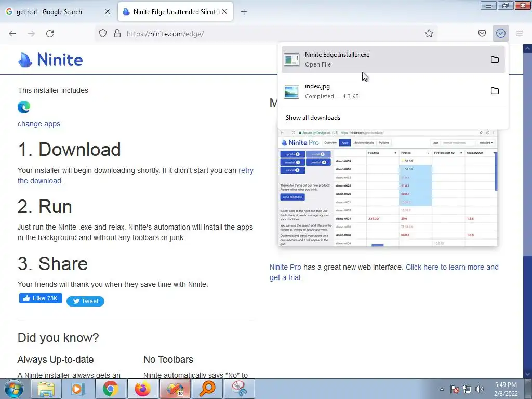
Task: Show Ninite Edge Installer.exe in its folder
Action: [x=495, y=59]
